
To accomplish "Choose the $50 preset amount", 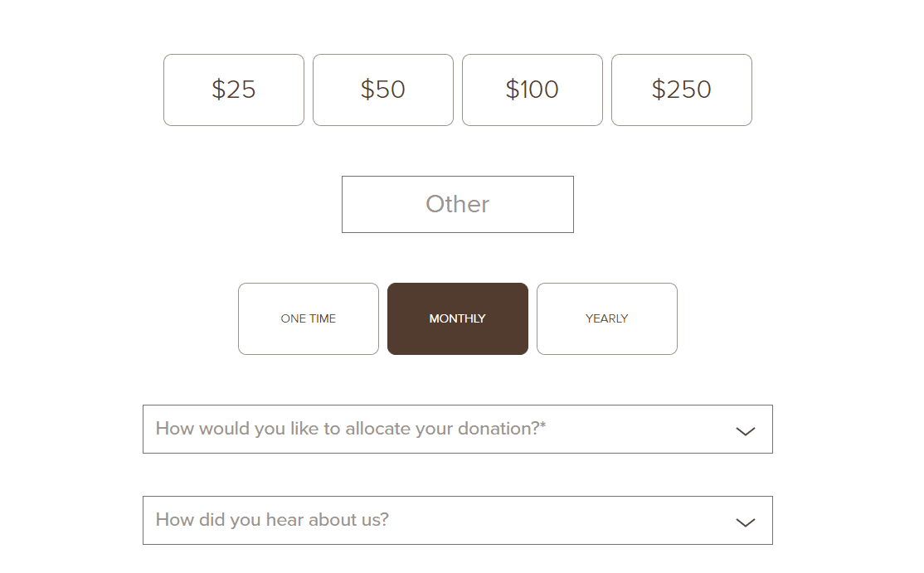I will tap(382, 90).
